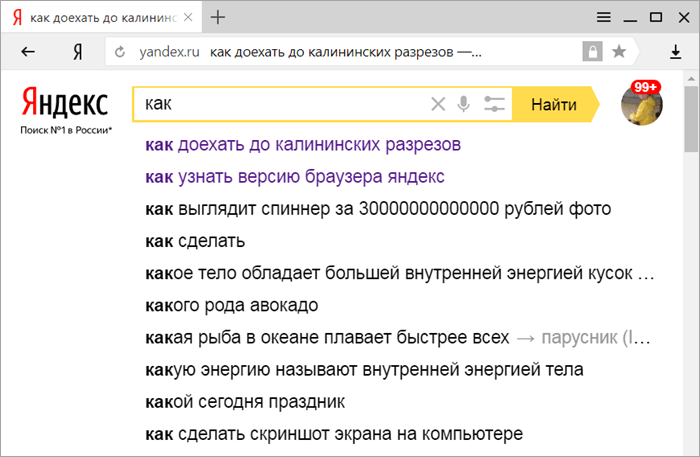The width and height of the screenshot is (700, 457).
Task: Open a new tab with plus button
Action: 218,17
